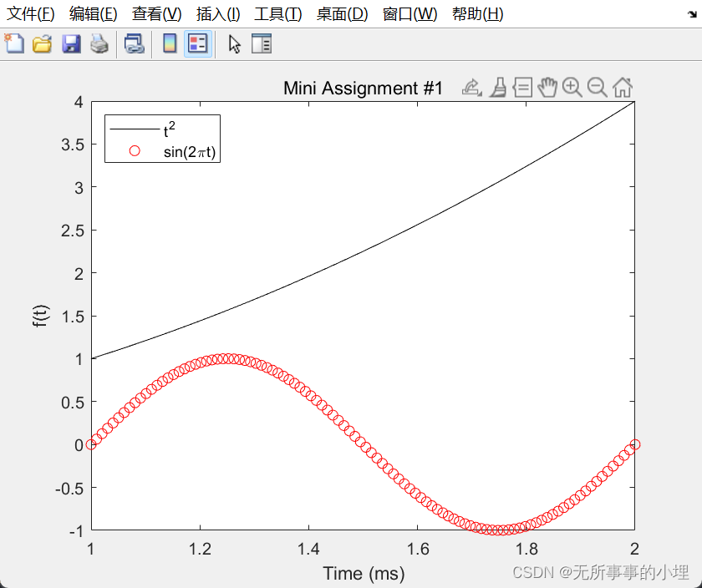
Task: Open the data tips tool
Action: coord(522,86)
